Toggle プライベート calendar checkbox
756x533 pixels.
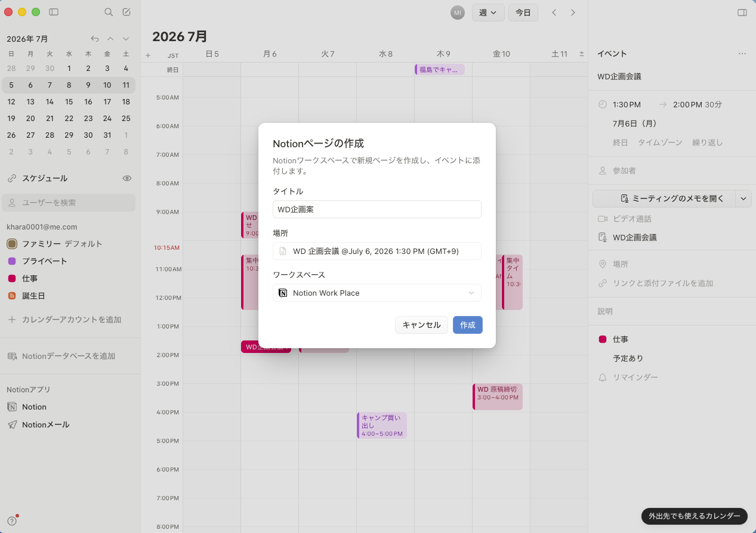pos(11,261)
